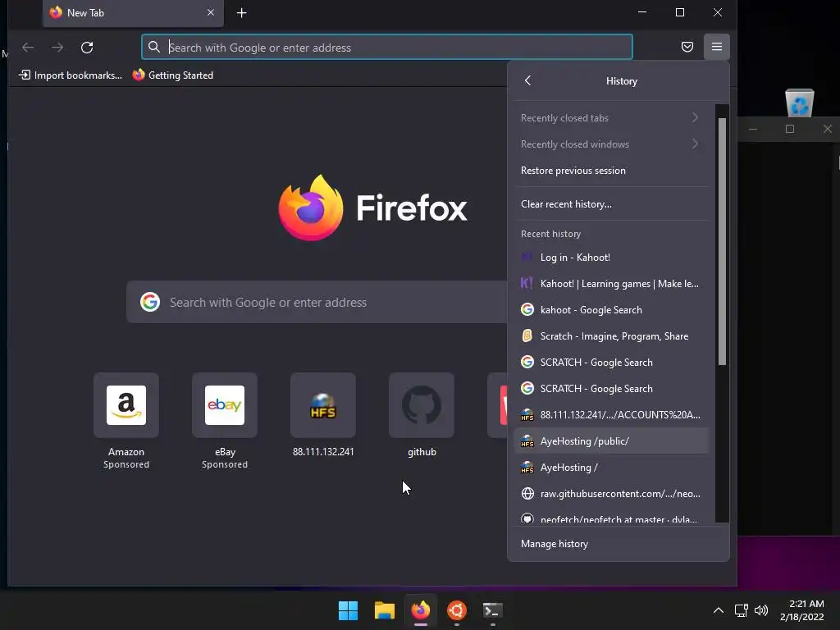Select the New Tab tab
Image resolution: width=840 pixels, height=630 pixels.
click(x=133, y=13)
